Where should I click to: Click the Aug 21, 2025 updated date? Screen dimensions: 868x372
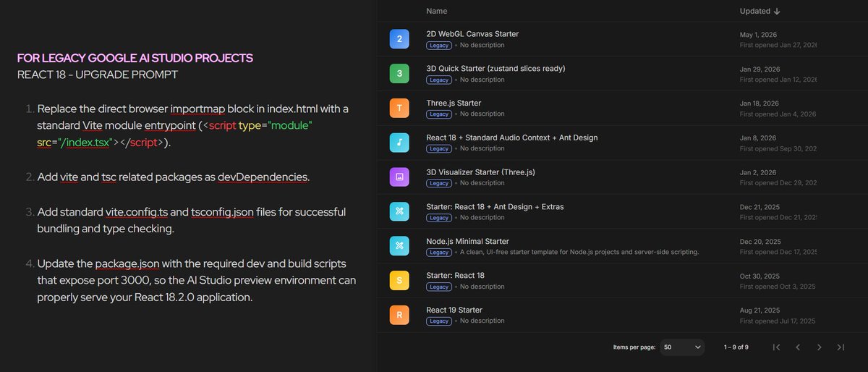click(761, 310)
